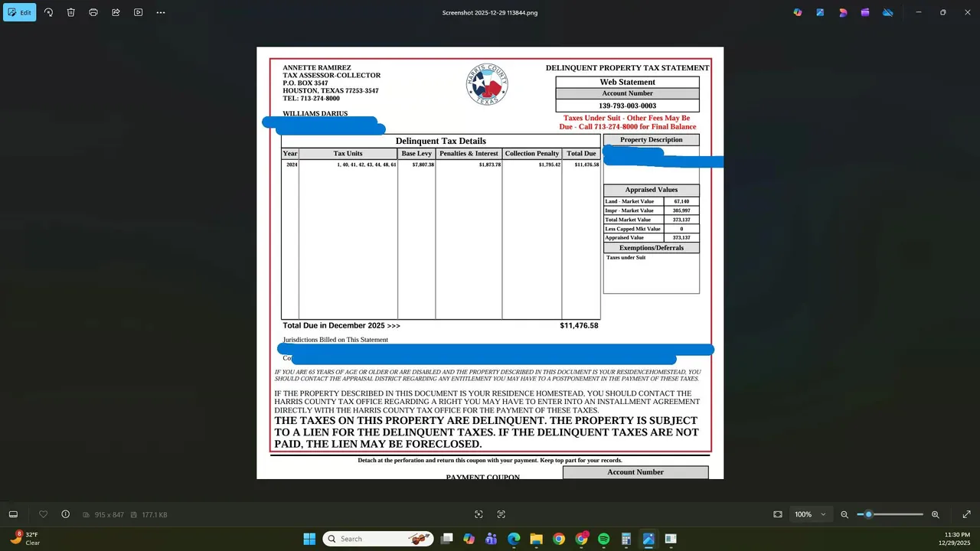Open Microsoft Teams on the taskbar

tap(492, 539)
